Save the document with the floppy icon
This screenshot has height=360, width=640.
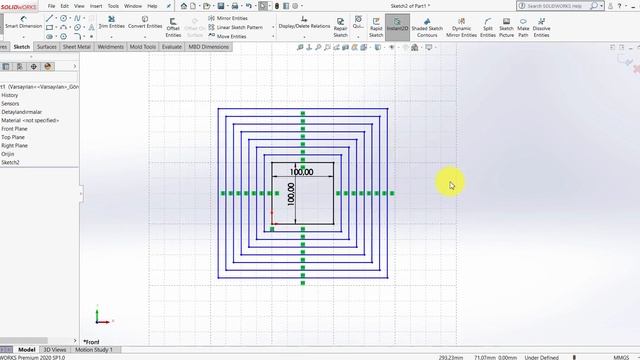[221, 6]
